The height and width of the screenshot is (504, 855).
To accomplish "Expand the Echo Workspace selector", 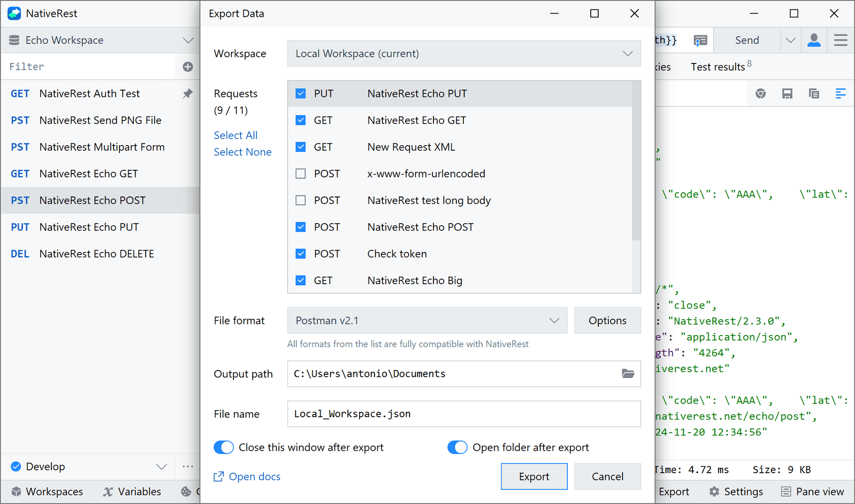I will [188, 40].
